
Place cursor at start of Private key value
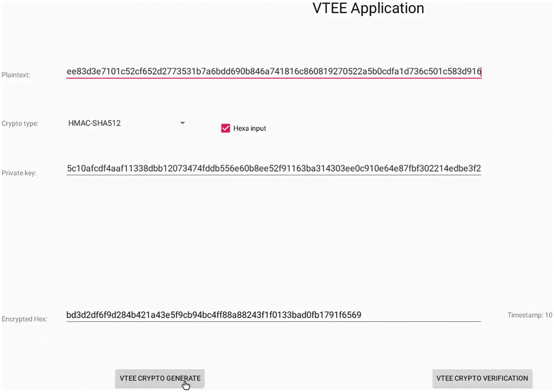click(68, 169)
